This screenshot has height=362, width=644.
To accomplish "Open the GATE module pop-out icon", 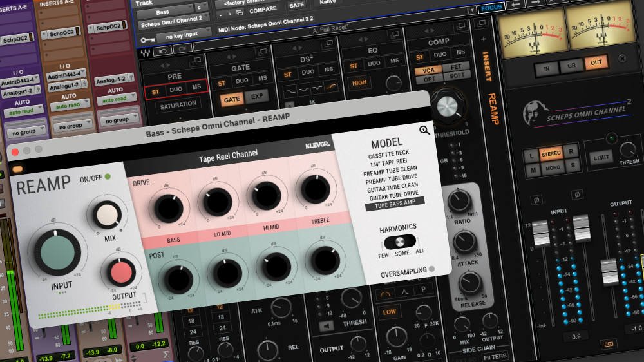I will (261, 52).
